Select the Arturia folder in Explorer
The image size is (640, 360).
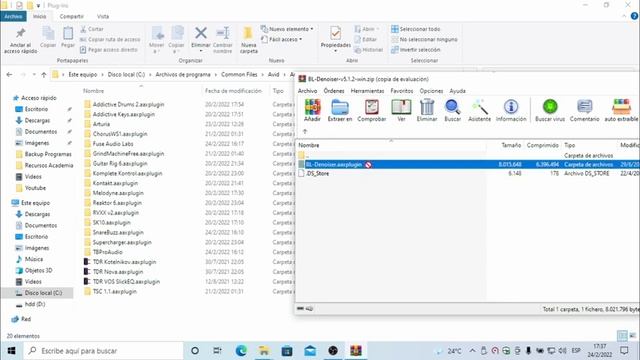(x=101, y=124)
